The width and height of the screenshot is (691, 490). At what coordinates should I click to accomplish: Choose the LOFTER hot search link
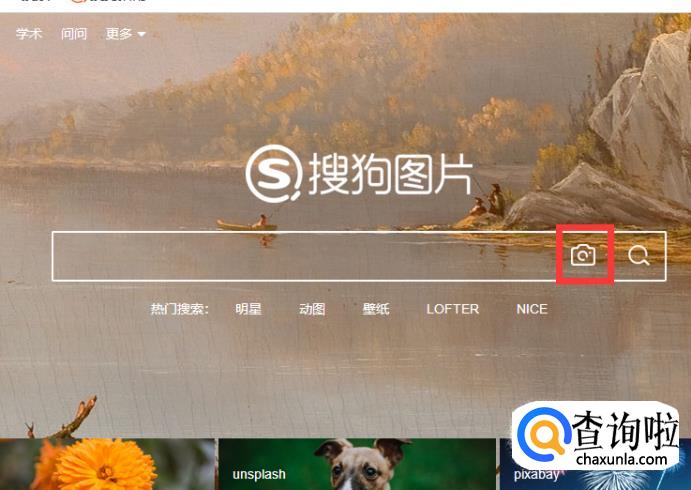point(453,309)
